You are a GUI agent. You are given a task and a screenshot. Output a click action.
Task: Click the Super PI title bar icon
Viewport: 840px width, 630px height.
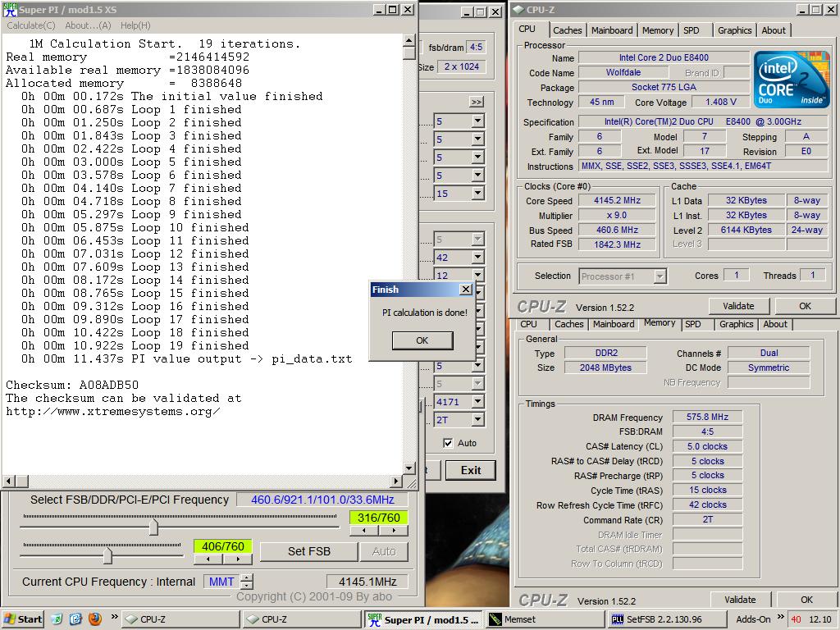pos(10,10)
